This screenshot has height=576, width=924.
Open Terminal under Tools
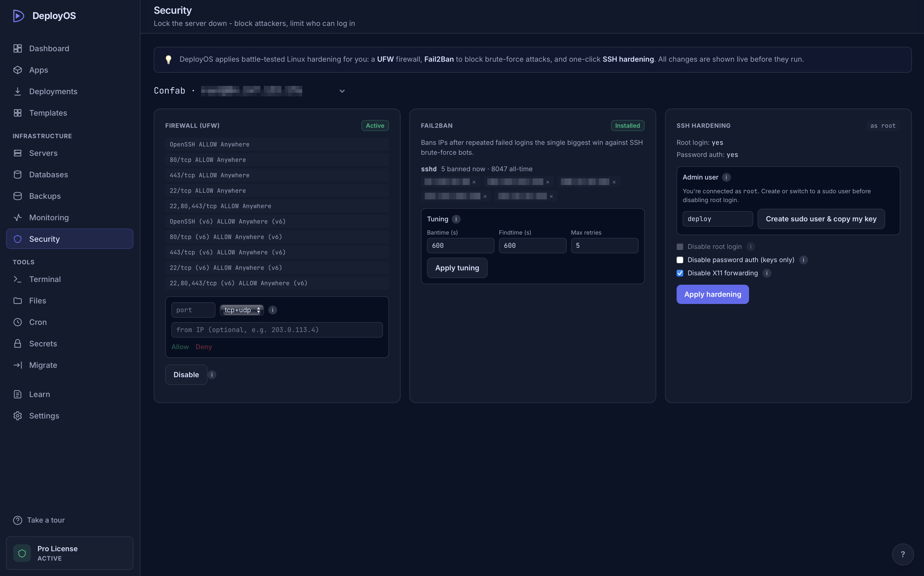click(69, 279)
